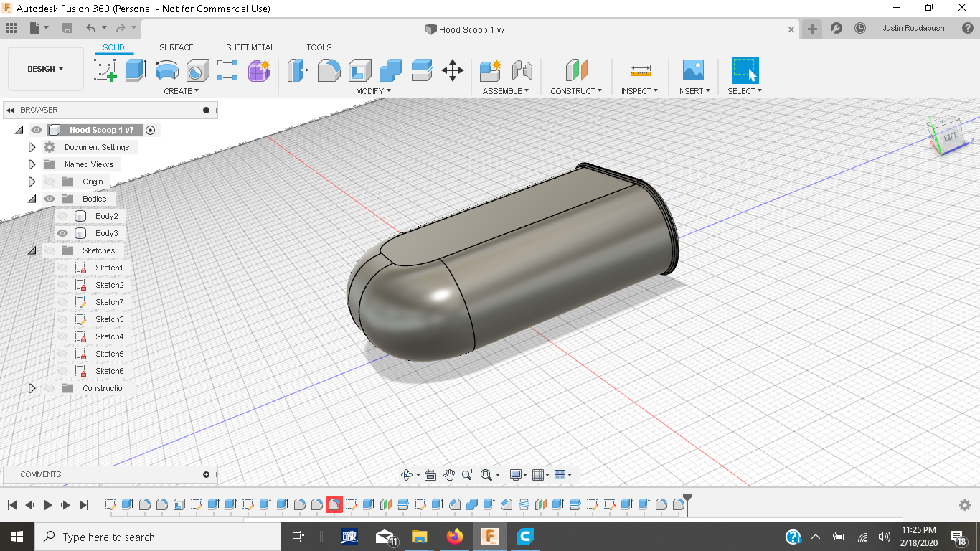Select the Combine tool
Image resolution: width=980 pixels, height=551 pixels.
391,70
